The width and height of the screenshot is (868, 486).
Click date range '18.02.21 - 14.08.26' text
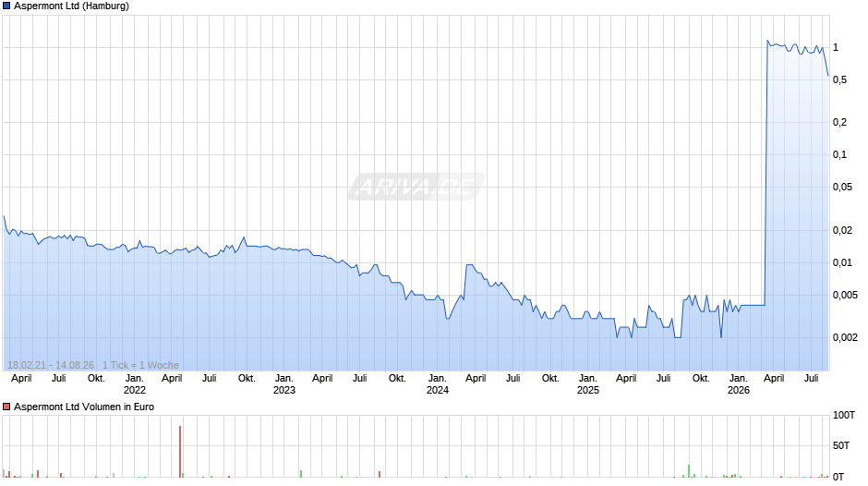click(51, 365)
